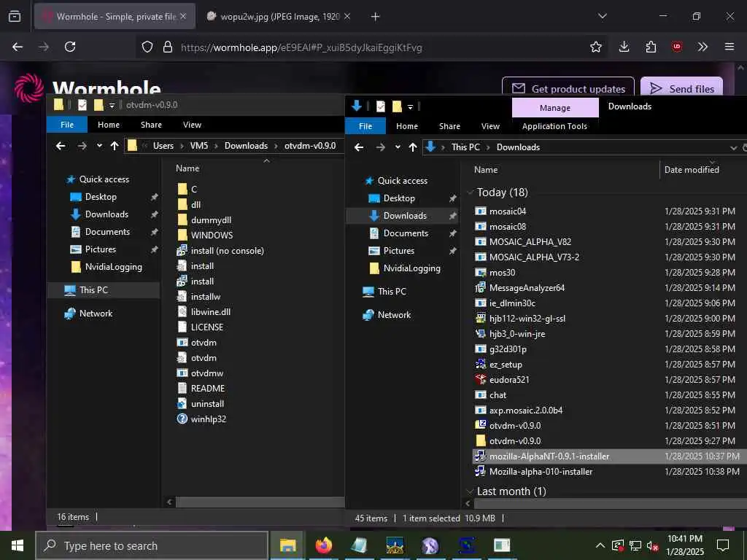
Task: Sort by Name column in Downloads window
Action: point(486,169)
